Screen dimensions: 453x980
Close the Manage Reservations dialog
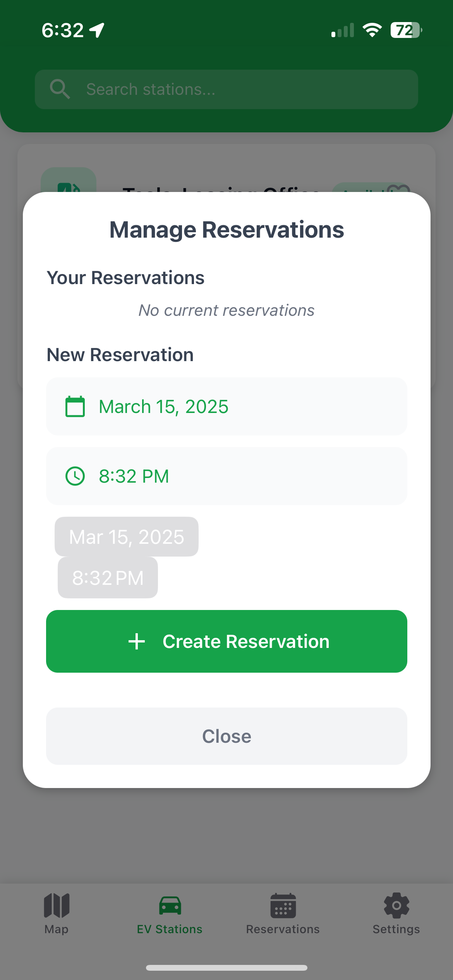pyautogui.click(x=226, y=736)
